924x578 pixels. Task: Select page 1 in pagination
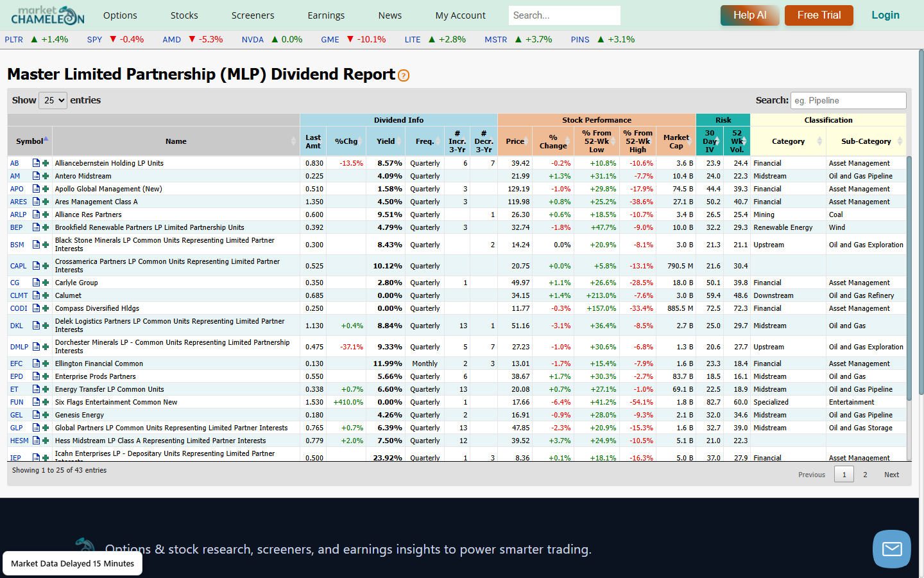point(844,475)
